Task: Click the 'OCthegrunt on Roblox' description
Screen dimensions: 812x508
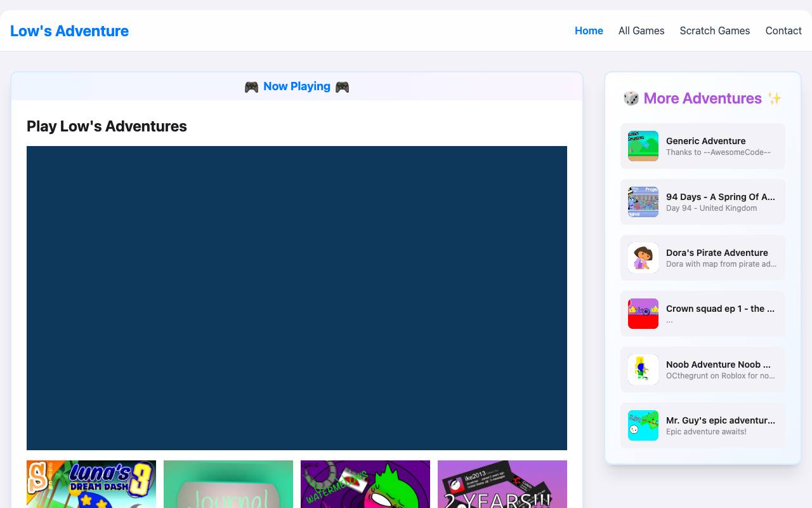Action: click(x=721, y=376)
